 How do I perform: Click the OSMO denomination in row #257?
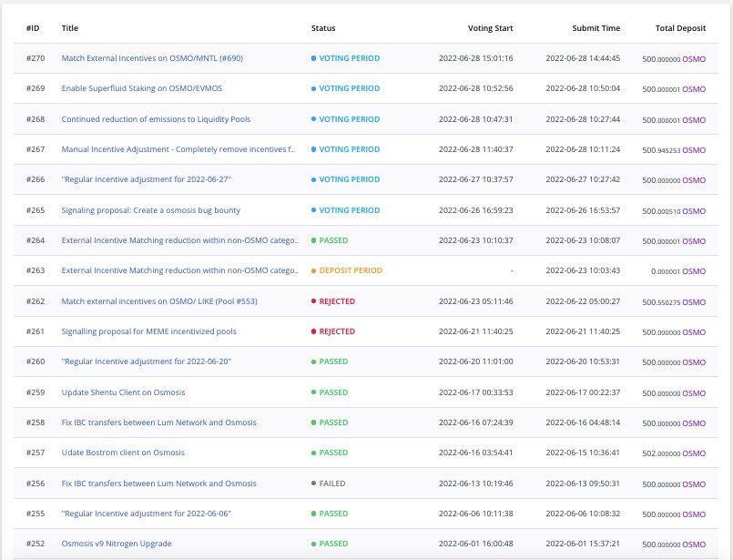click(694, 453)
